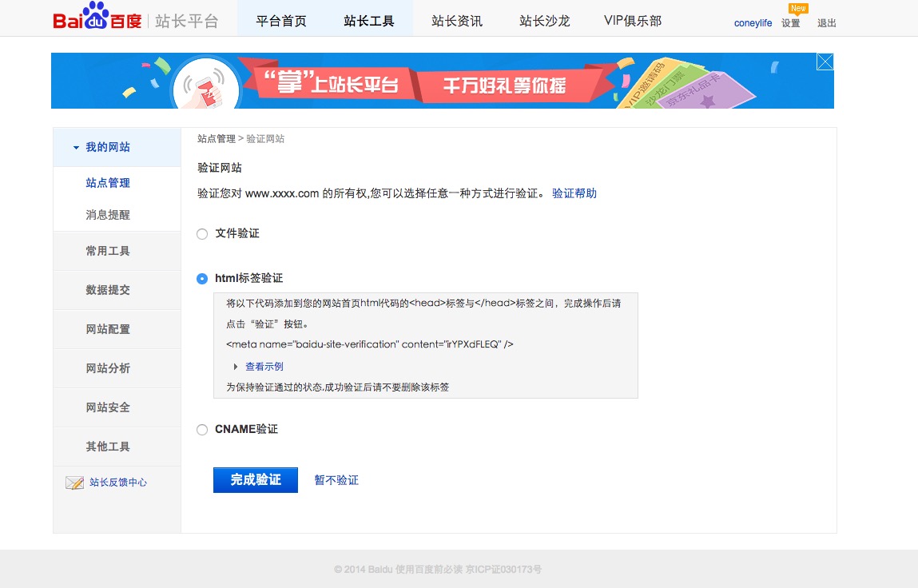Click the coneylife username link
Image resolution: width=918 pixels, height=588 pixels.
point(753,23)
